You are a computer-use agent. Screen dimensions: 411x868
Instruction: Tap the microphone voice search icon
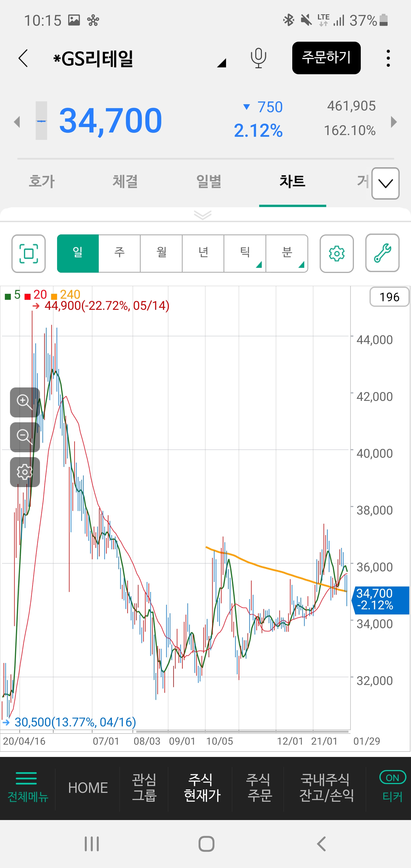258,58
